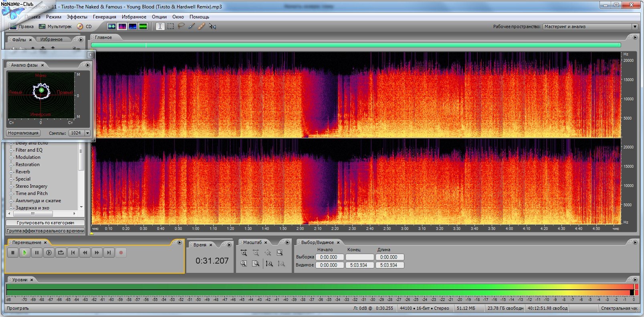The image size is (644, 317).
Task: Open the Эффекты menu
Action: 77,17
